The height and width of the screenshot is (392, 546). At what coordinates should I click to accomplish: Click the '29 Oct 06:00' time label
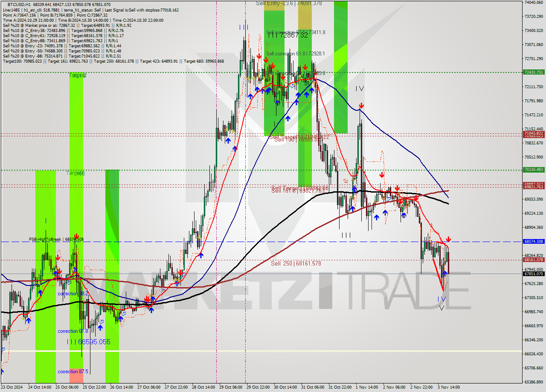tap(231, 387)
